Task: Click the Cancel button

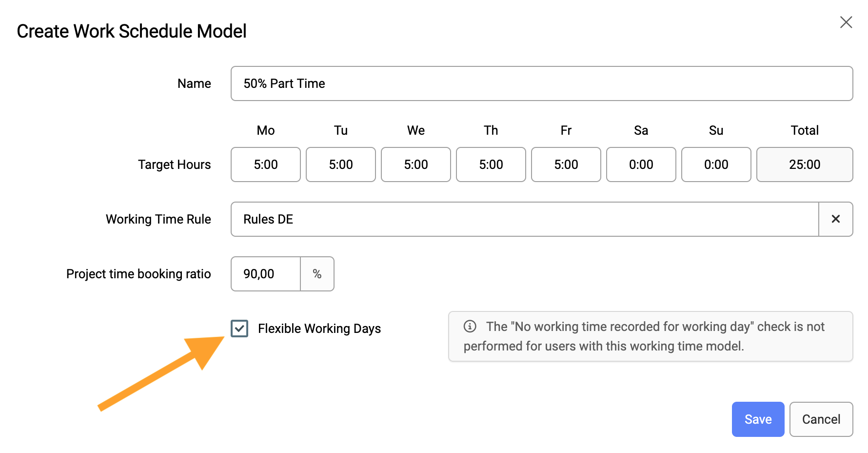Action: (x=821, y=419)
